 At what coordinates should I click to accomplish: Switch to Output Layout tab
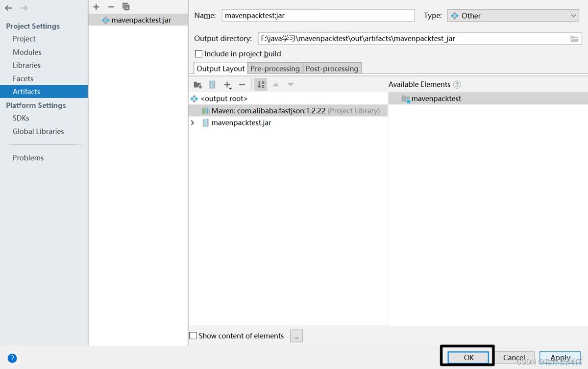(x=220, y=69)
